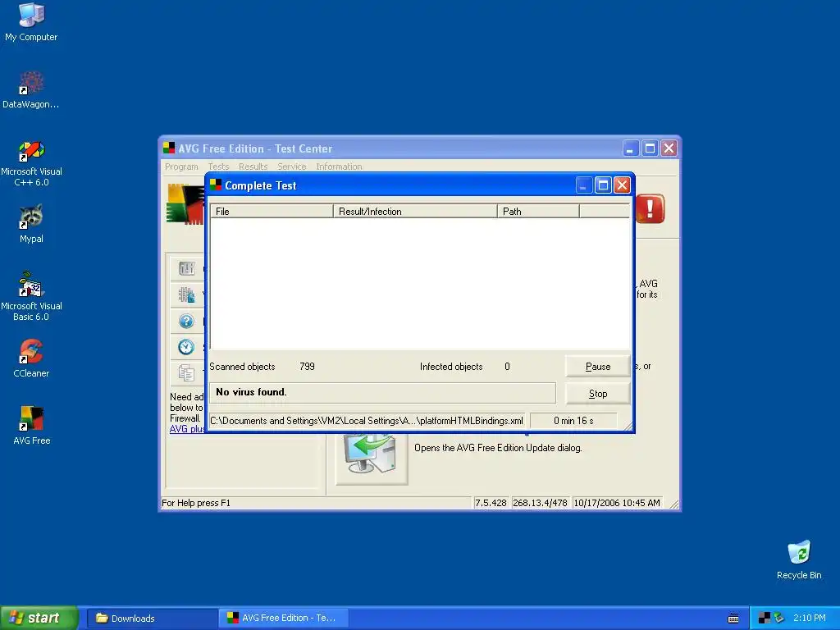Open the Service menu
This screenshot has height=630, width=840.
tap(292, 167)
